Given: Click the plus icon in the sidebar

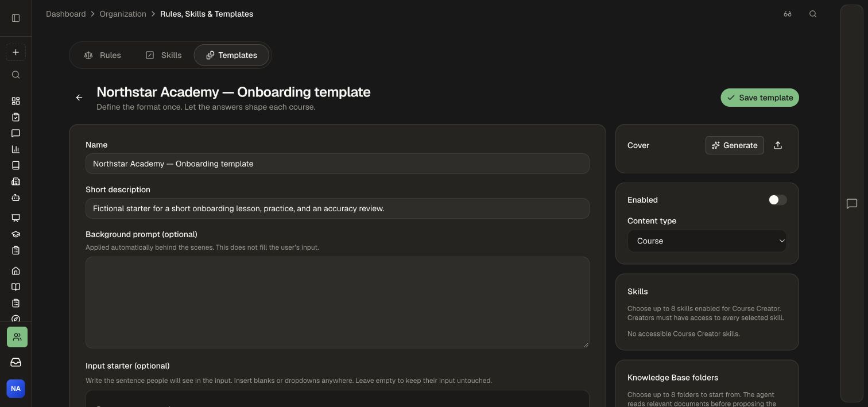Looking at the screenshot, I should click(x=15, y=52).
